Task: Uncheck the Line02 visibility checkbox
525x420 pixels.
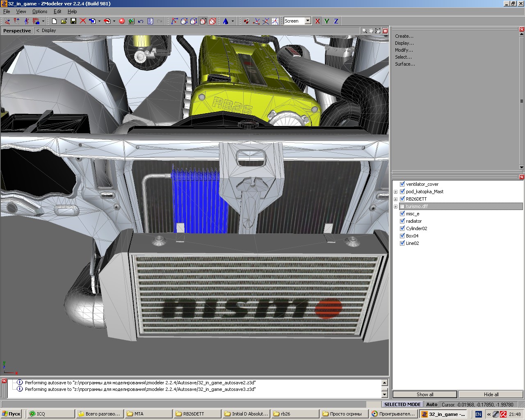Action: (x=402, y=243)
